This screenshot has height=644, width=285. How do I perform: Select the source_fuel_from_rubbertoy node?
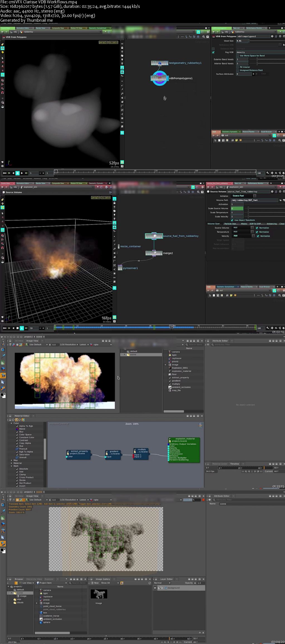point(154,236)
